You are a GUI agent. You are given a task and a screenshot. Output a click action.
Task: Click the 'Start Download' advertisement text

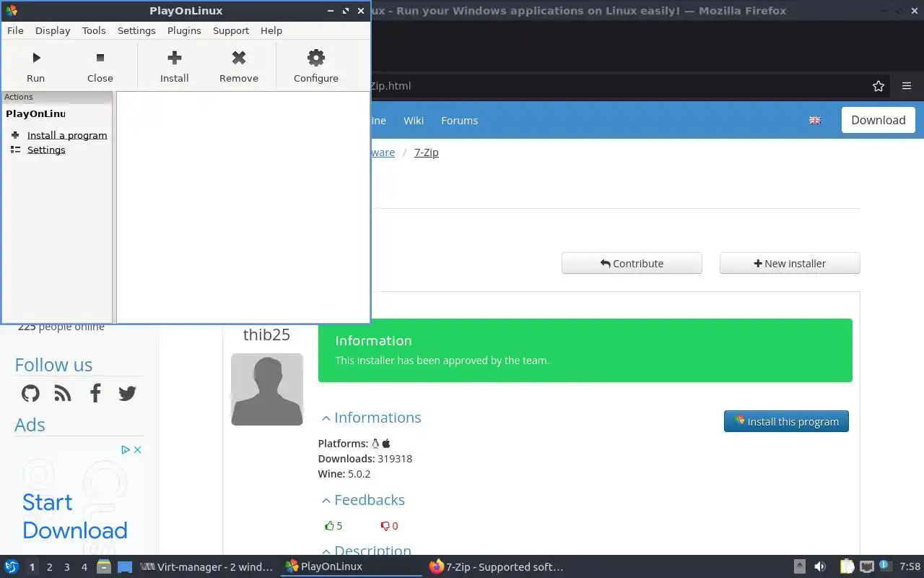point(74,516)
